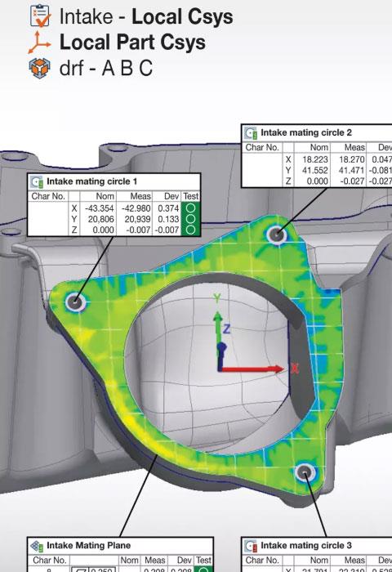
Task: Click the Local Part Csys axis icon
Action: [39, 42]
